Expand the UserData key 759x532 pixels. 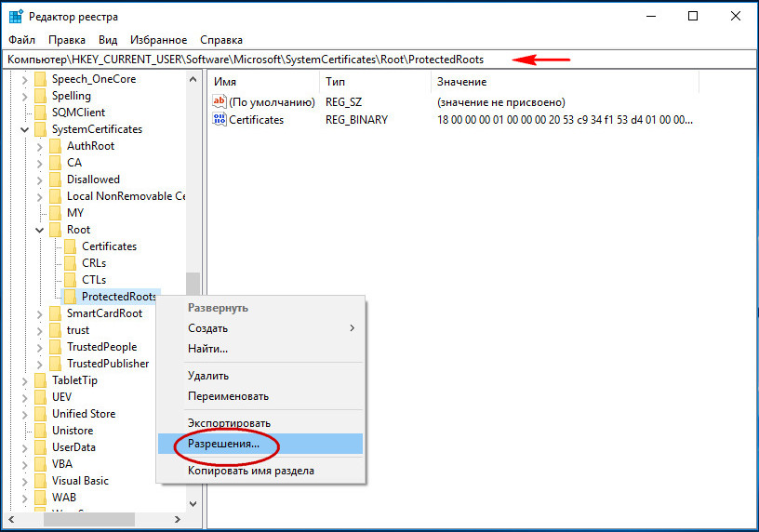(x=25, y=447)
